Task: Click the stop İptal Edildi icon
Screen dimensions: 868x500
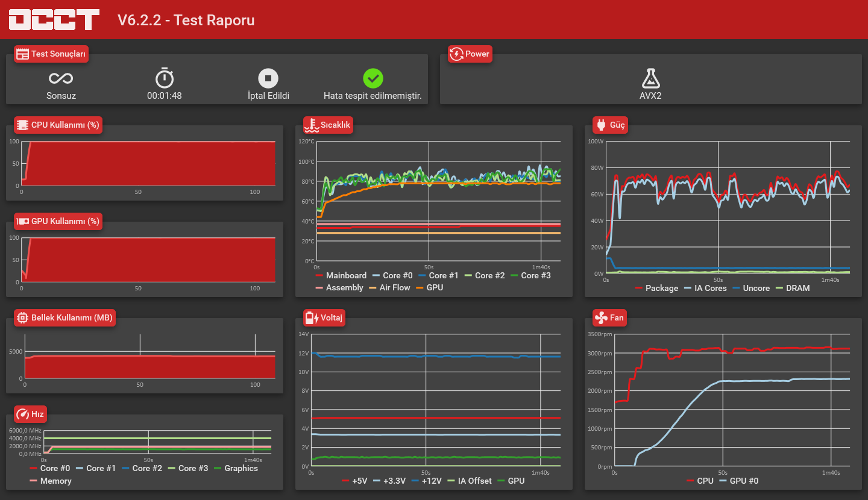Action: (x=268, y=78)
